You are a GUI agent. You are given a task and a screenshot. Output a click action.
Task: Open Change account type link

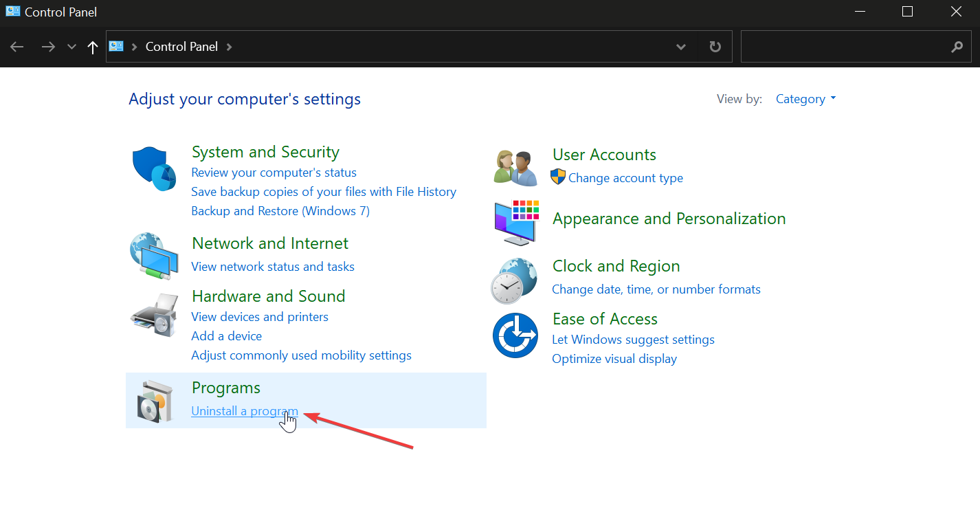tap(625, 178)
